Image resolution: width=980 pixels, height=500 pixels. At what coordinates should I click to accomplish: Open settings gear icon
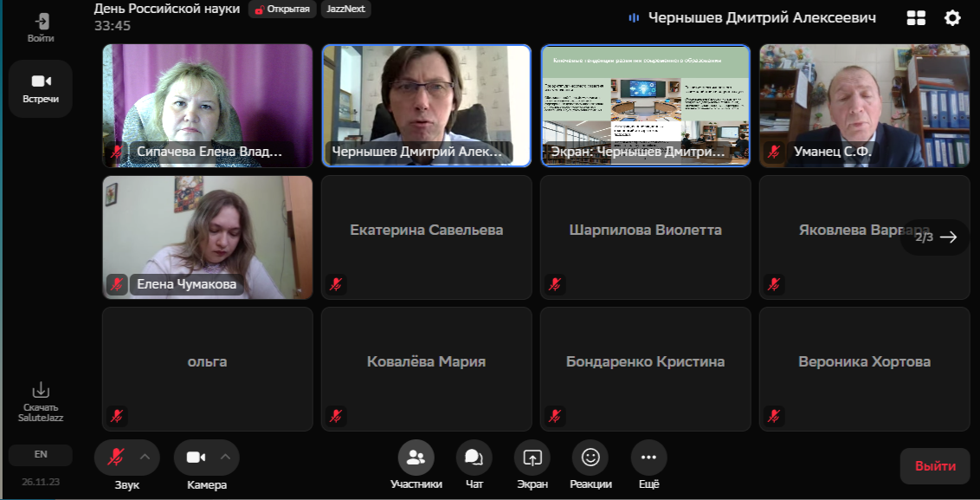click(952, 18)
